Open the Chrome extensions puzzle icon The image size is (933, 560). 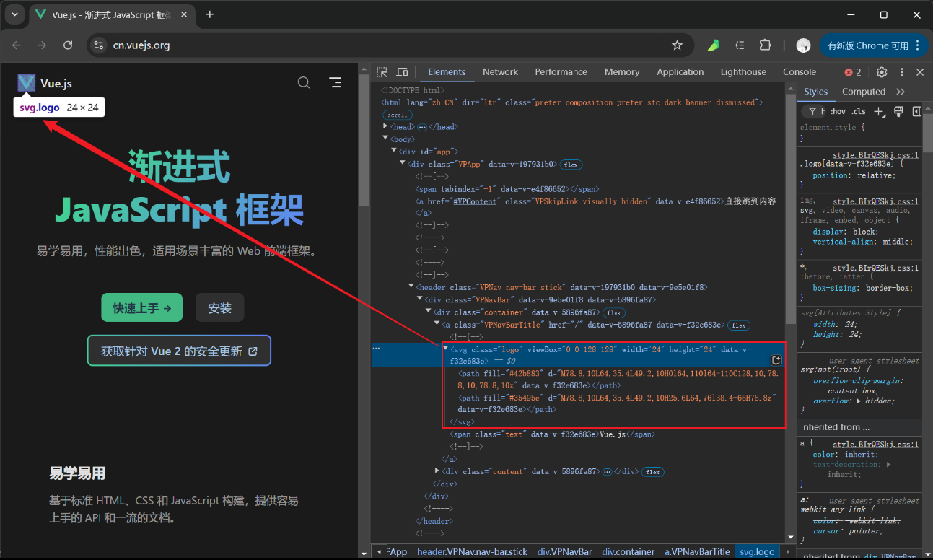[766, 45]
